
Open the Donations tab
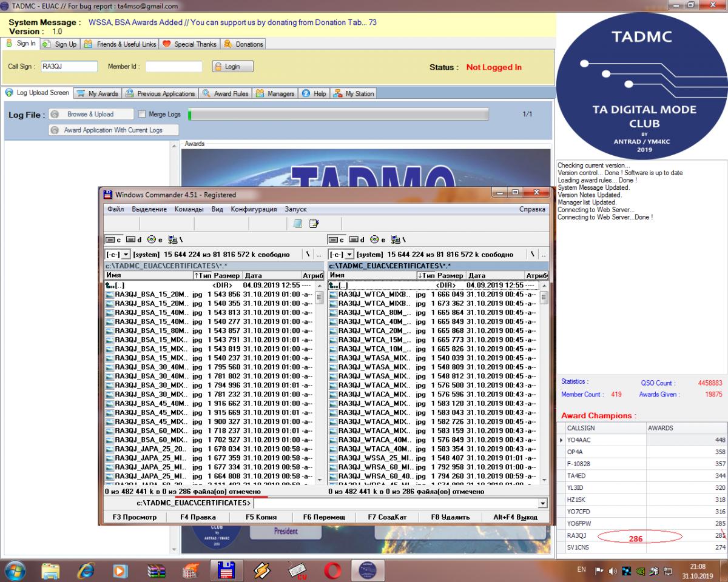click(244, 44)
